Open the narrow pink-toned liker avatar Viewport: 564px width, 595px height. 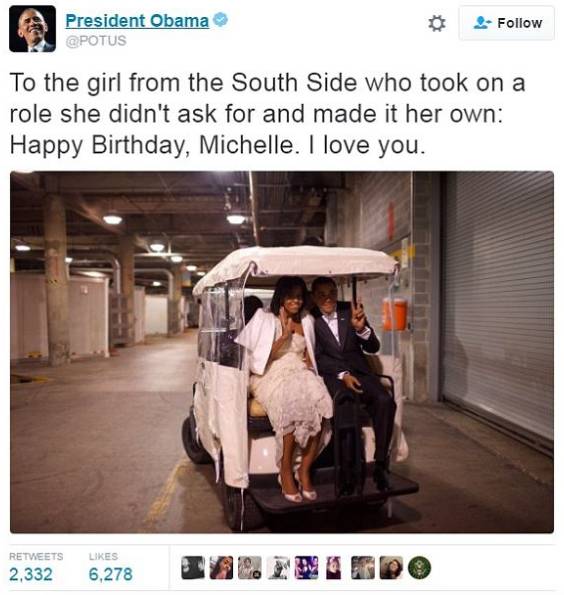[x=334, y=568]
